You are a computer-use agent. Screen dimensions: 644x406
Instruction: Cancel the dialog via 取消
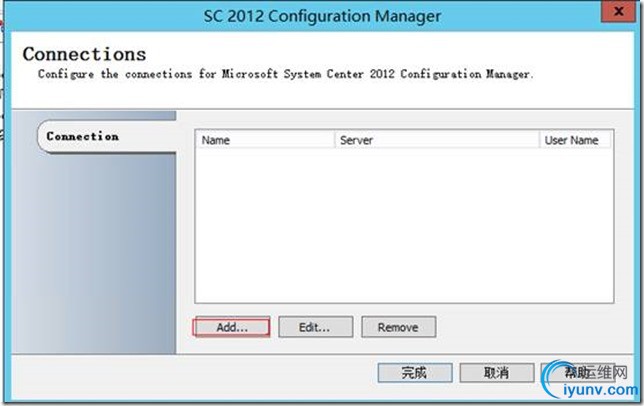coord(497,372)
